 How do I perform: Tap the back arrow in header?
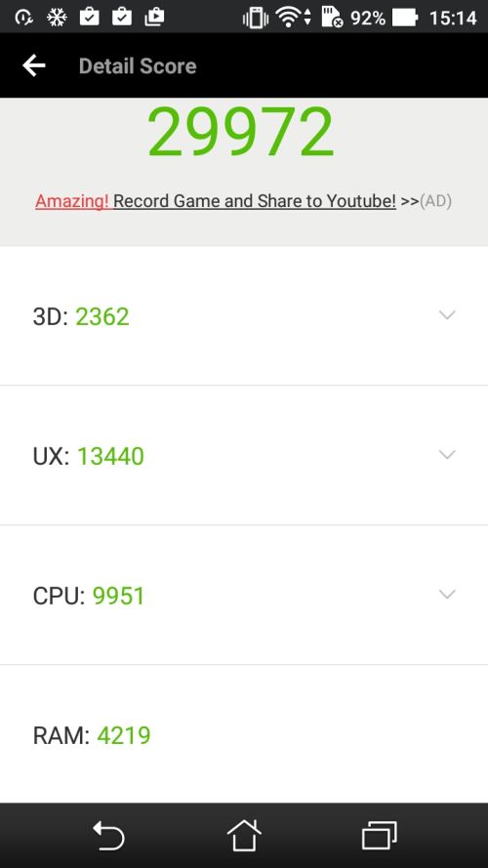point(34,65)
